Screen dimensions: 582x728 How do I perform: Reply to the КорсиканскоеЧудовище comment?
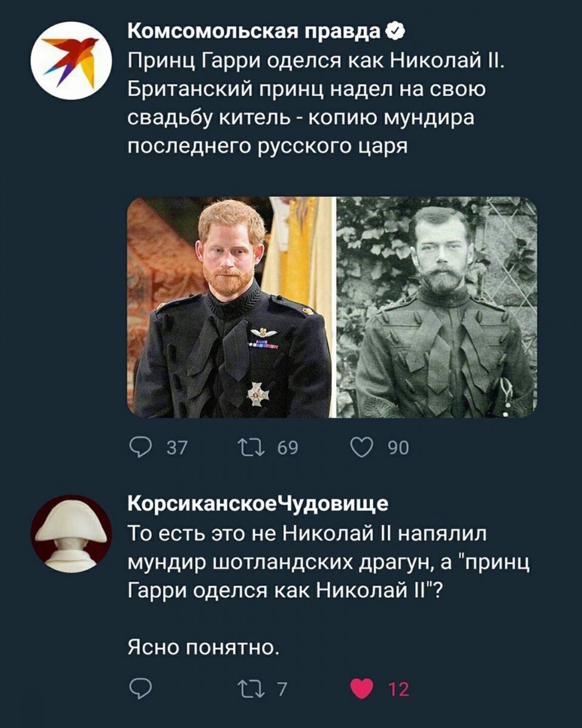141,689
